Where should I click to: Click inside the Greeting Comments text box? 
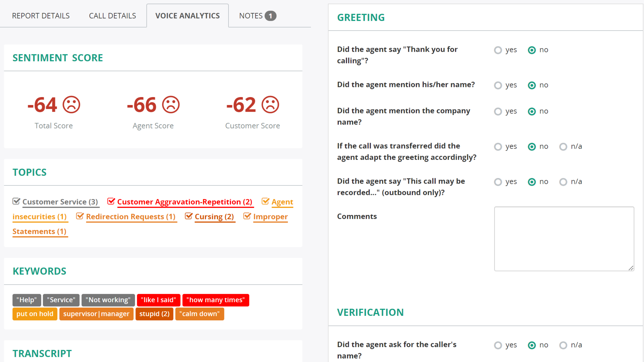(564, 239)
